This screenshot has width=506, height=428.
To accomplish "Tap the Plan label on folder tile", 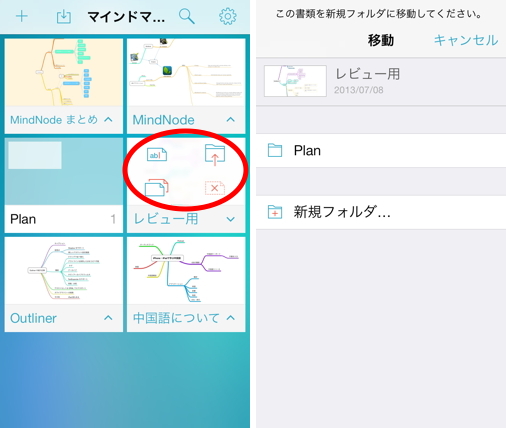I will pyautogui.click(x=23, y=219).
